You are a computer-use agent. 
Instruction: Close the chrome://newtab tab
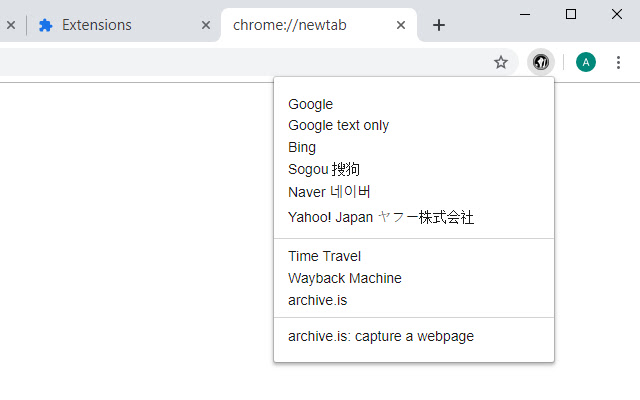click(402, 25)
